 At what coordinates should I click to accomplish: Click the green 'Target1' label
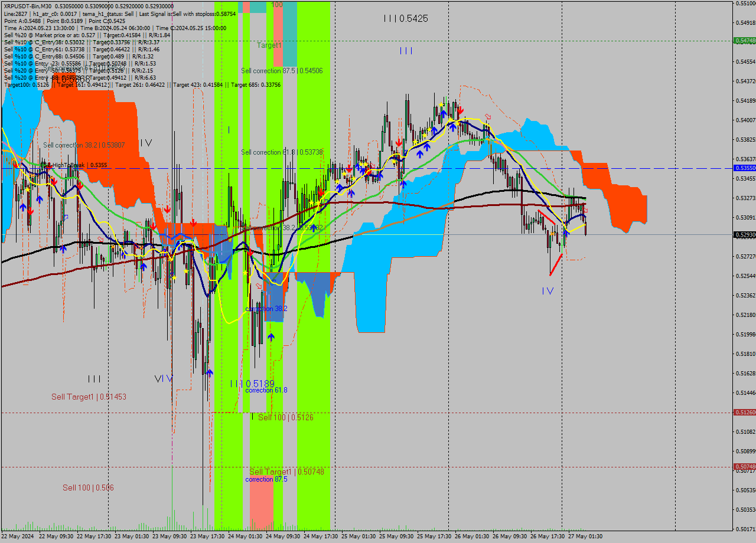(x=269, y=45)
